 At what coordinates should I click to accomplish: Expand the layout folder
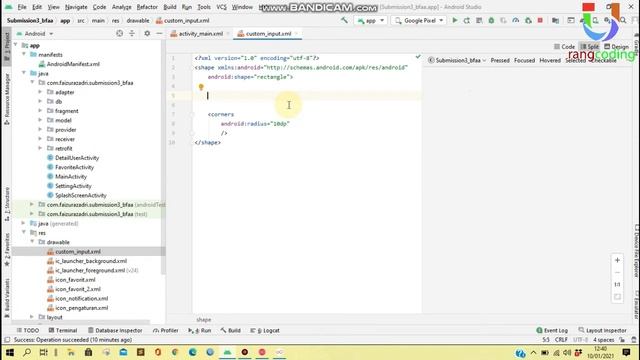click(32, 317)
